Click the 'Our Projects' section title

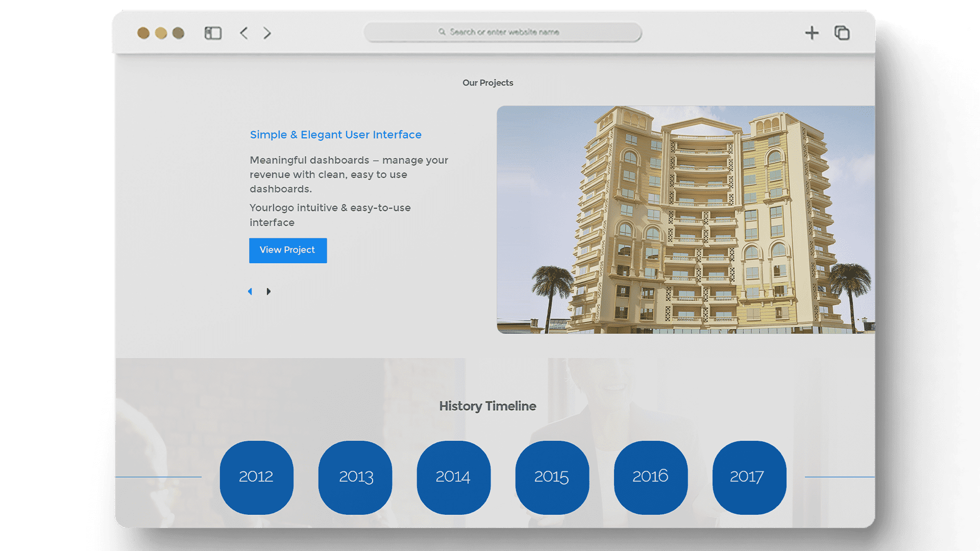coord(487,83)
